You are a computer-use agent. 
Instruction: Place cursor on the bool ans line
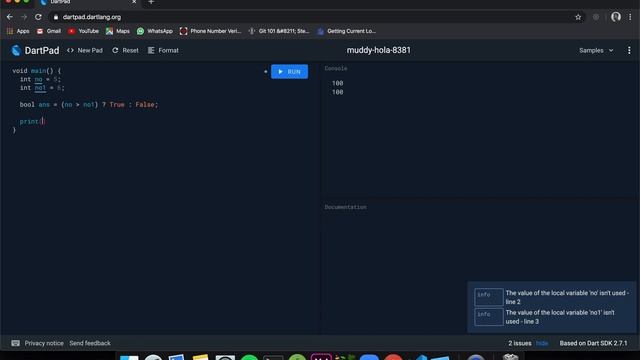pyautogui.click(x=89, y=104)
